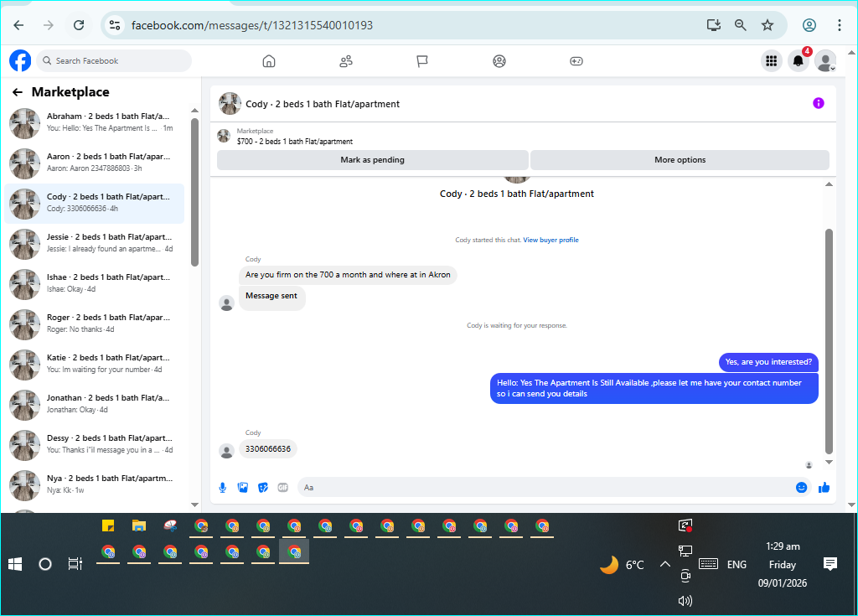Click the message input field Aa
Screen dimensions: 858x616
point(547,487)
